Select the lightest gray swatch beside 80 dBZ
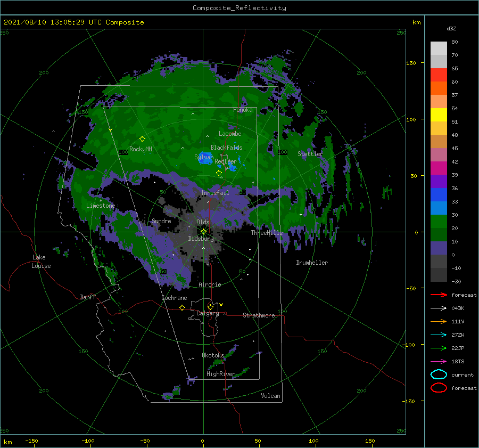Screen dimensions: 479x448 point(439,48)
